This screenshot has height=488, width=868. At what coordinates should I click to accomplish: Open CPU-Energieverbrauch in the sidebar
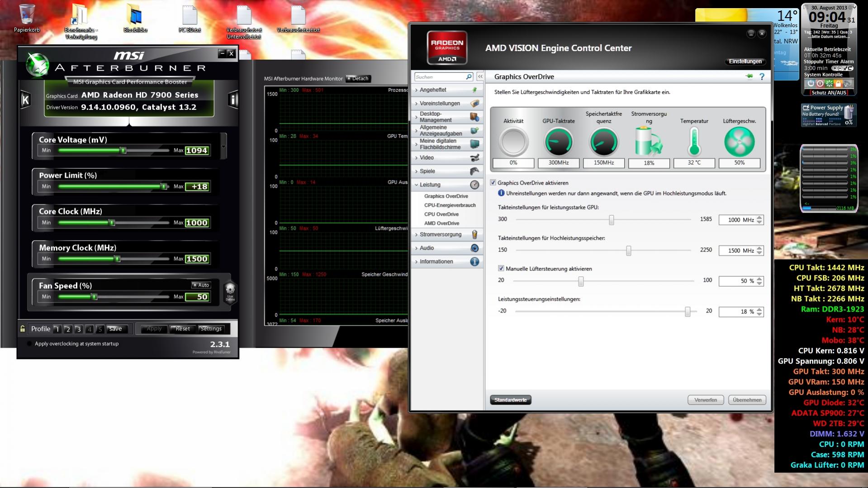450,205
